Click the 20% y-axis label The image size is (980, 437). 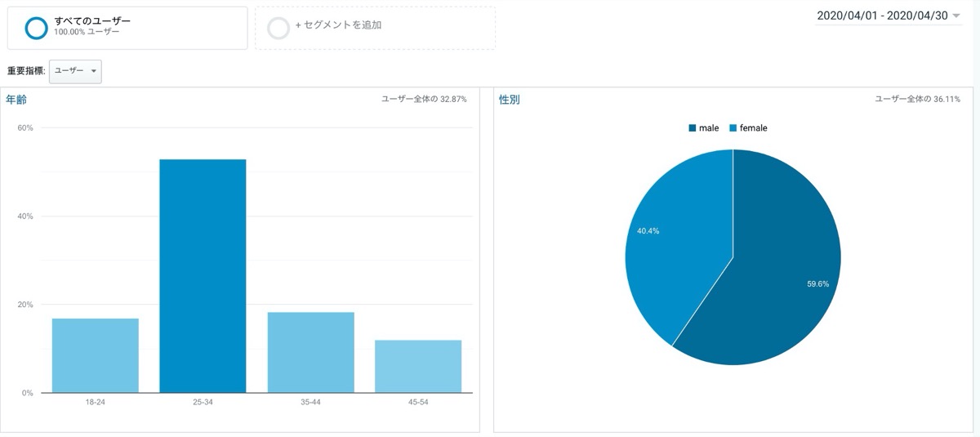point(24,305)
